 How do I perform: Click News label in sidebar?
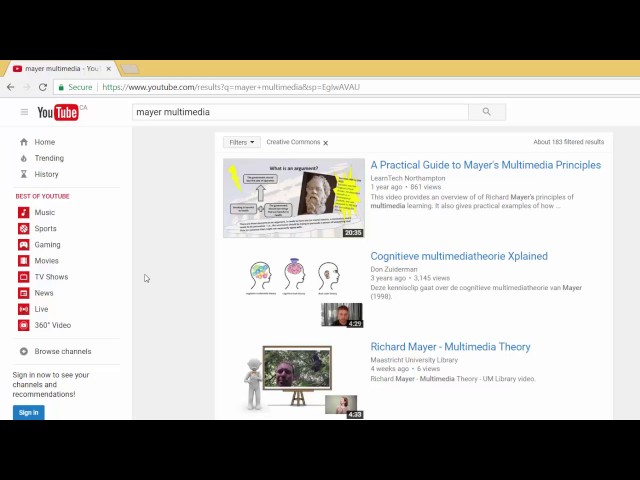(x=44, y=293)
